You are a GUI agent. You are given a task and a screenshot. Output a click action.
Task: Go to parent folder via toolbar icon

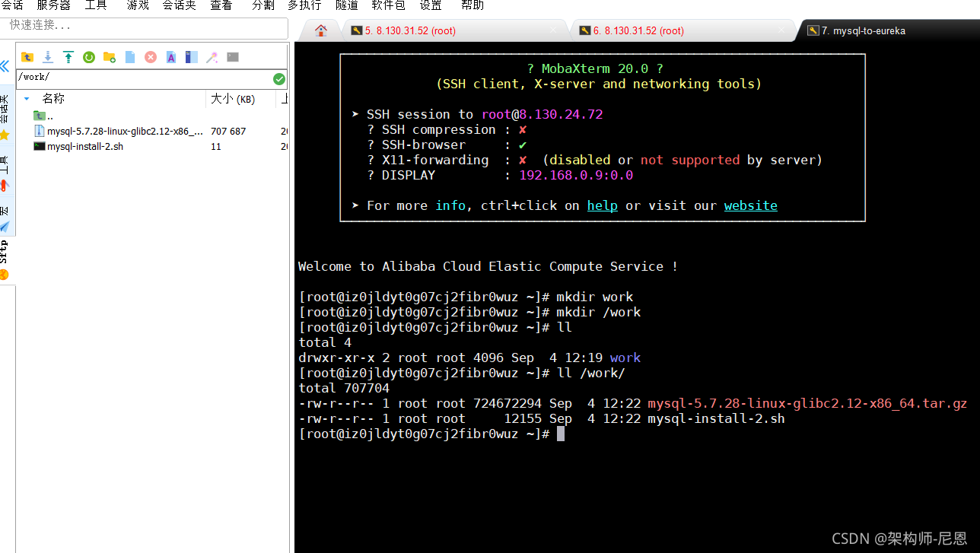point(27,57)
